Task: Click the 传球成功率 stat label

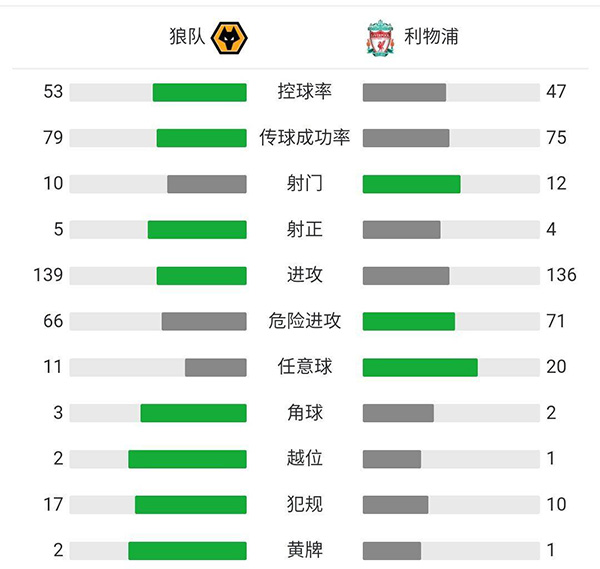Action: [304, 138]
